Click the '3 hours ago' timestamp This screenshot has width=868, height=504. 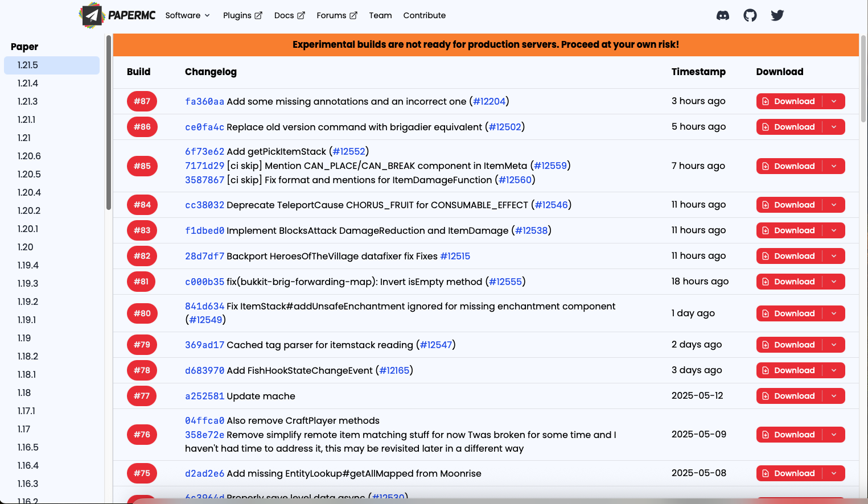point(698,101)
